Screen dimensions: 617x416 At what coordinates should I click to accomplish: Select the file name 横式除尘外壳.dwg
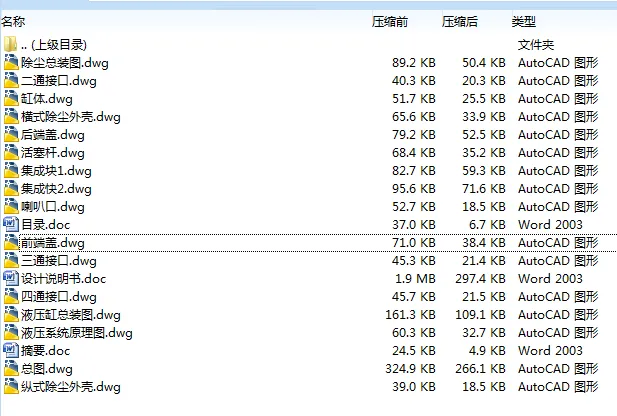(x=71, y=116)
